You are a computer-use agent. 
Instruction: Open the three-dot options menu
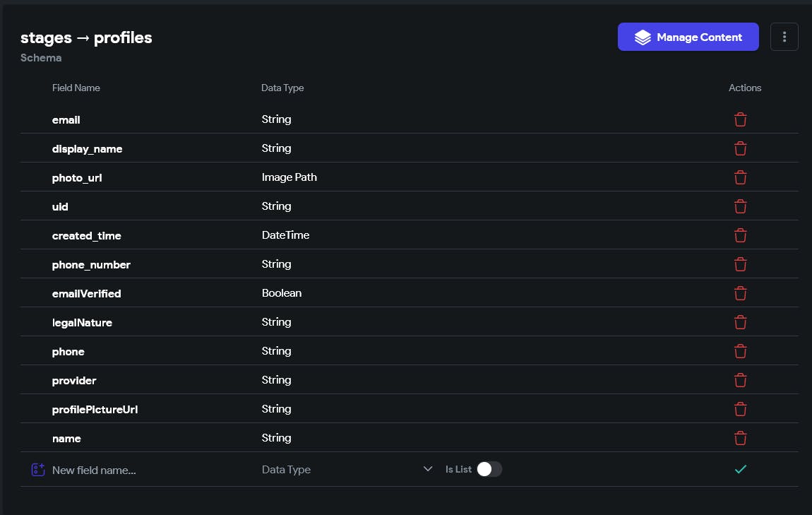click(x=784, y=37)
